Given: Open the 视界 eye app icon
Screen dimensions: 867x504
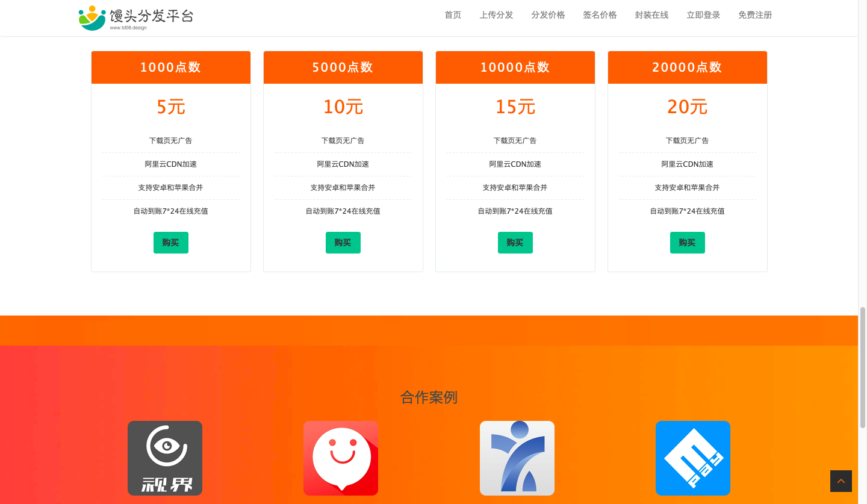Looking at the screenshot, I should (x=165, y=458).
